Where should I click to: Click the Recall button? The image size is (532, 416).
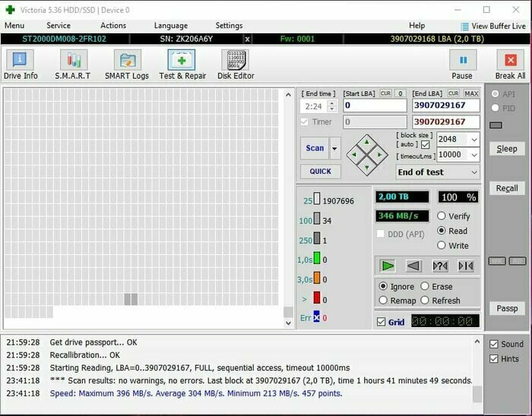coord(507,188)
